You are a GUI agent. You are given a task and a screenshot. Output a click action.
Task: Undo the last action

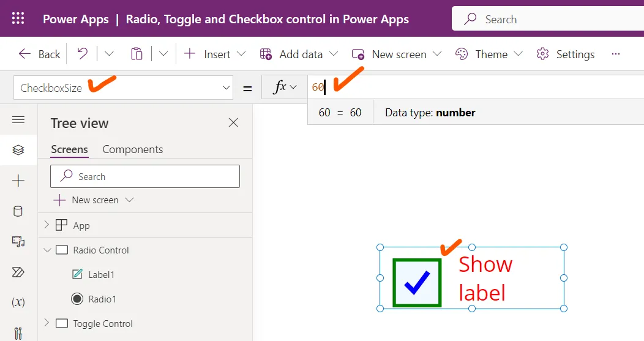(83, 54)
